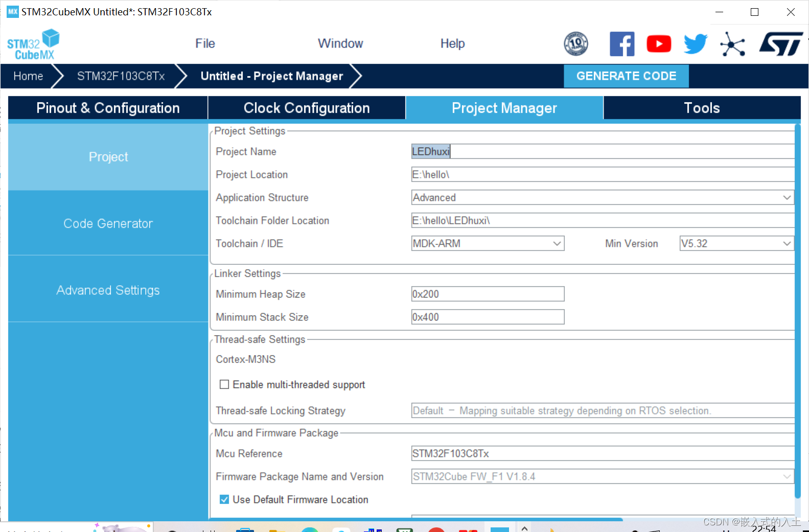This screenshot has width=809, height=532.
Task: Click the ST company logo
Action: [781, 44]
